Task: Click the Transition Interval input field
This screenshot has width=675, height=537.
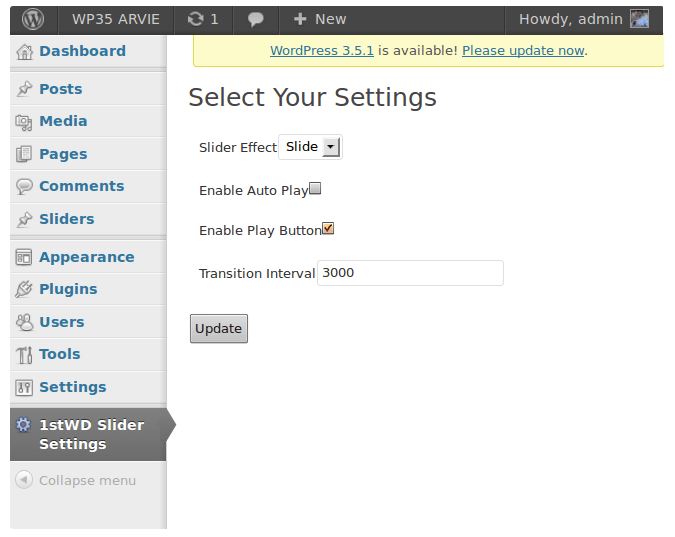Action: coord(410,273)
